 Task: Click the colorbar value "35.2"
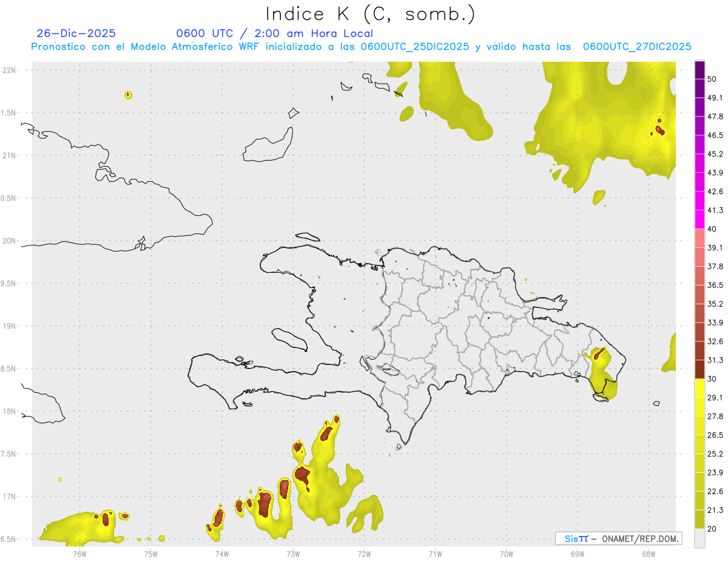pos(715,304)
